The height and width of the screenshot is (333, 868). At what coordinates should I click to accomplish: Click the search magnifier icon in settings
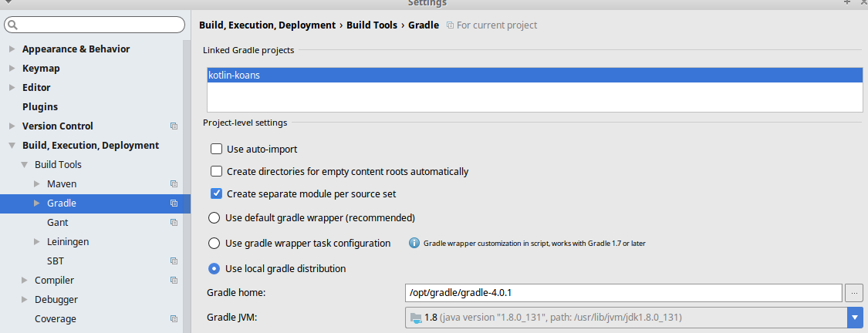(12, 25)
